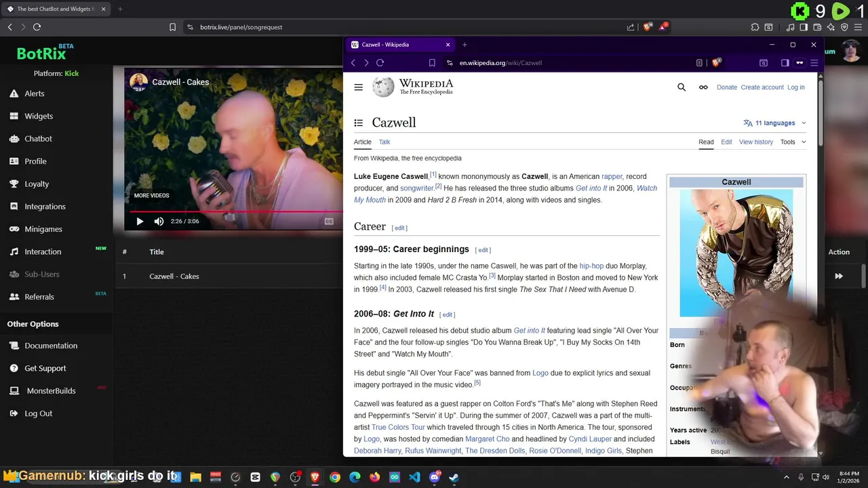This screenshot has height=488, width=868.
Task: Follow the songwriter link
Action: coord(416,188)
